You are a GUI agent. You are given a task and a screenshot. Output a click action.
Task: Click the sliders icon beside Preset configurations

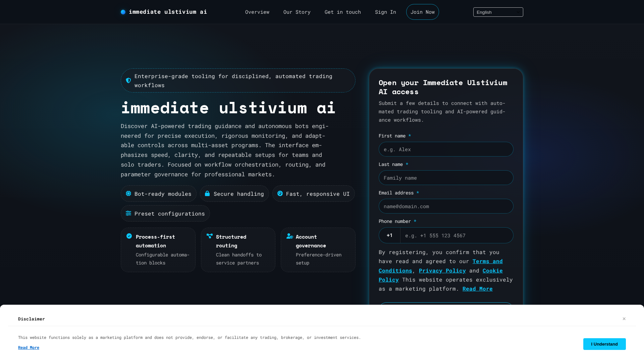(x=128, y=213)
